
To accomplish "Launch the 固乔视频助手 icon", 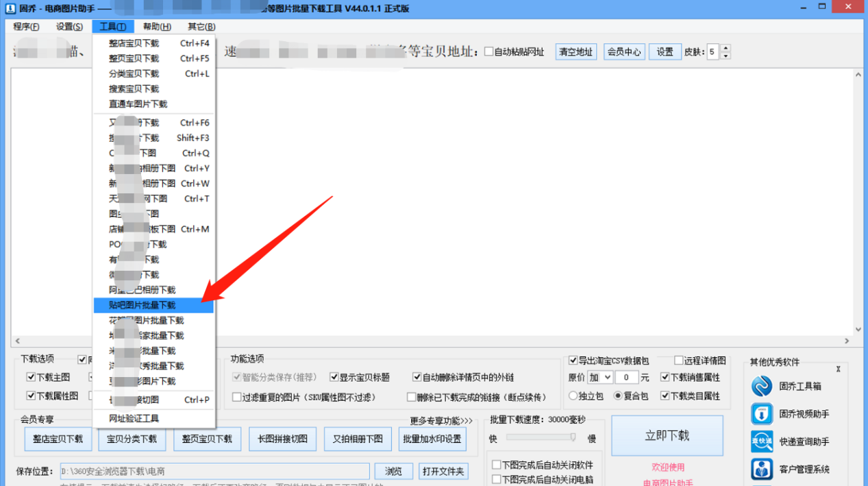I will tap(762, 414).
